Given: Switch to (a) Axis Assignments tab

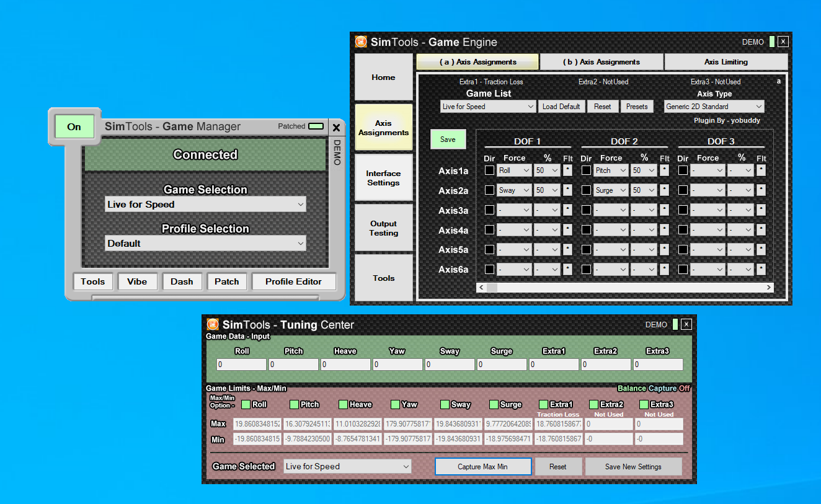Looking at the screenshot, I should coord(477,62).
